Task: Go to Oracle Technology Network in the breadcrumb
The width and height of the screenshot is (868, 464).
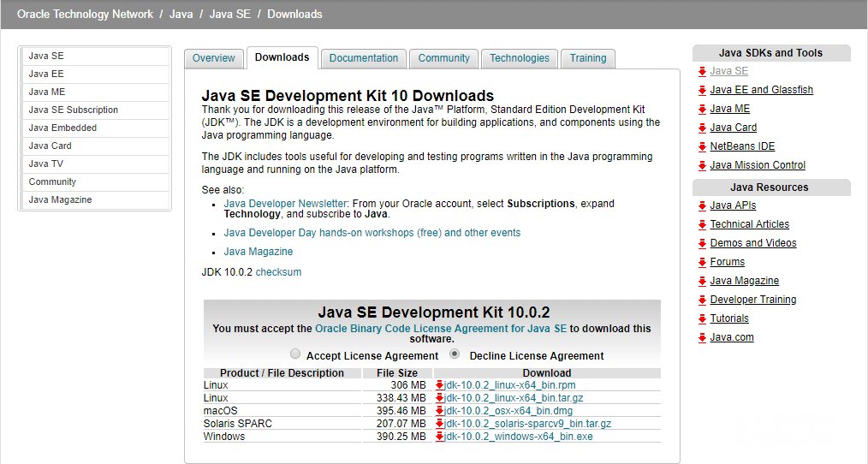Action: 86,15
